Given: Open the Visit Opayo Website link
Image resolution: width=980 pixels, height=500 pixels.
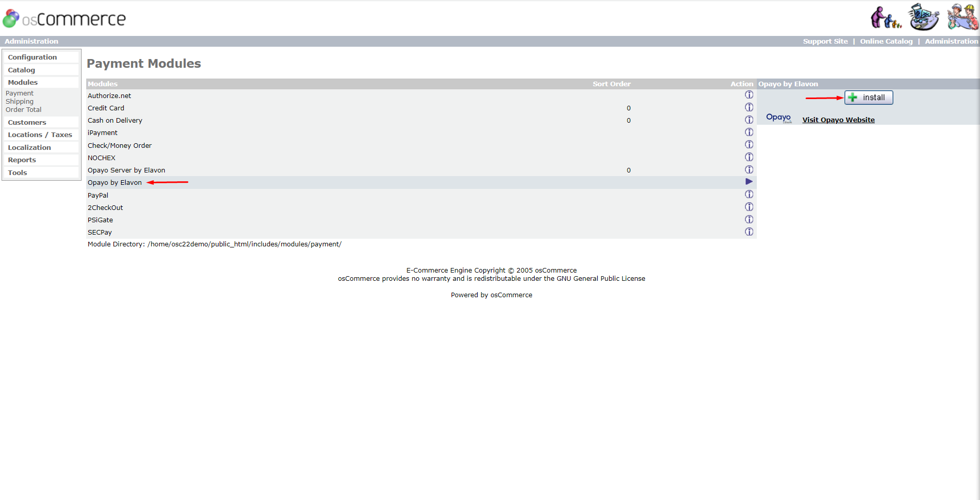Looking at the screenshot, I should point(838,120).
